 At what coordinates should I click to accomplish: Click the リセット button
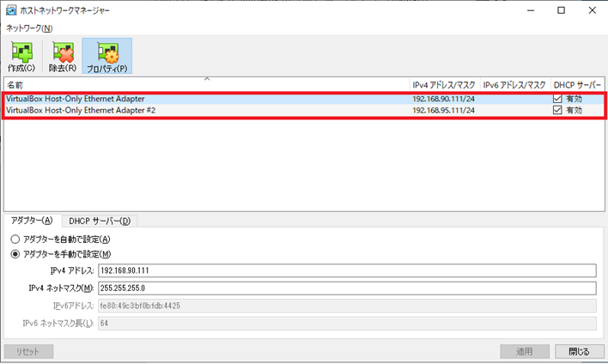pyautogui.click(x=28, y=352)
